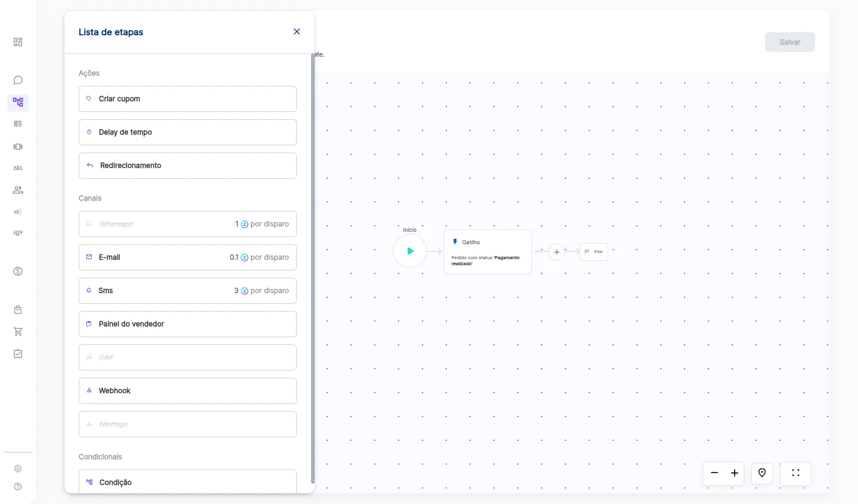This screenshot has width=858, height=504.
Task: Click the plus node after Gatilho
Action: tap(557, 252)
